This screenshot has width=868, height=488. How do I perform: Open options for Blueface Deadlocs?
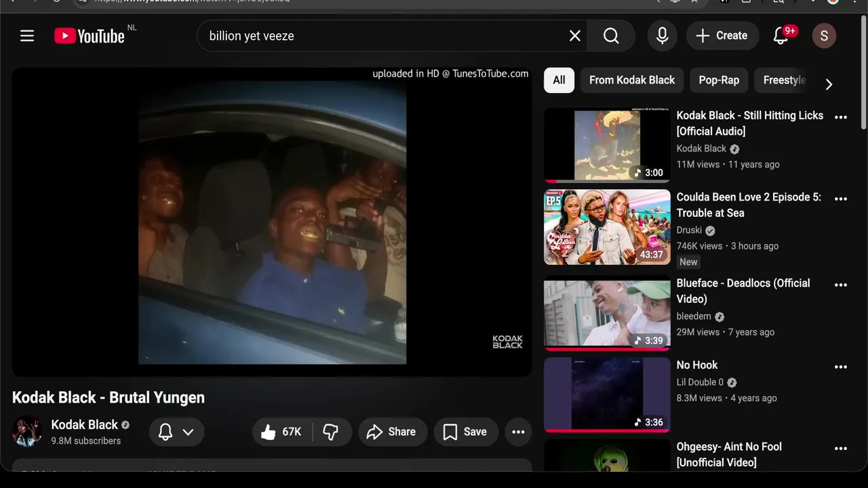click(x=841, y=285)
